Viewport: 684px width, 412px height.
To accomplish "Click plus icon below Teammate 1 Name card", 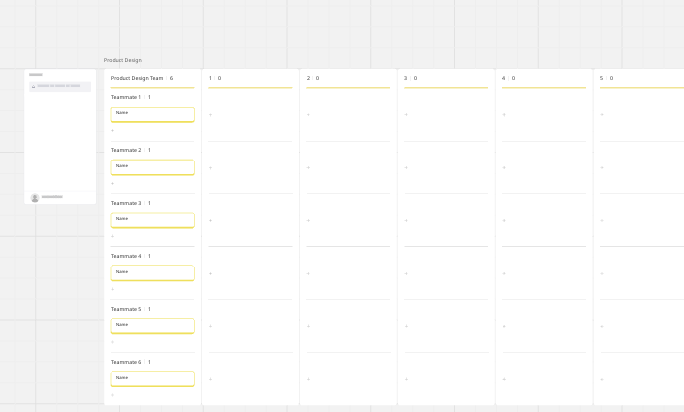I will (113, 130).
